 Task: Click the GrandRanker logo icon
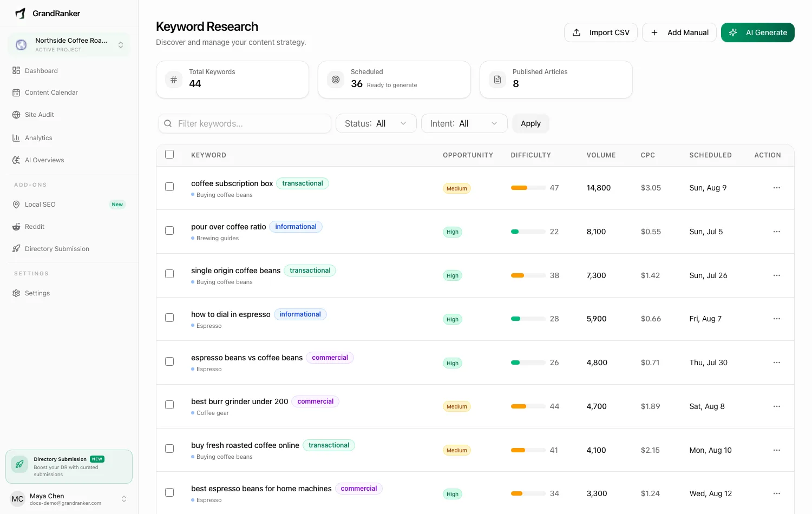(x=20, y=13)
